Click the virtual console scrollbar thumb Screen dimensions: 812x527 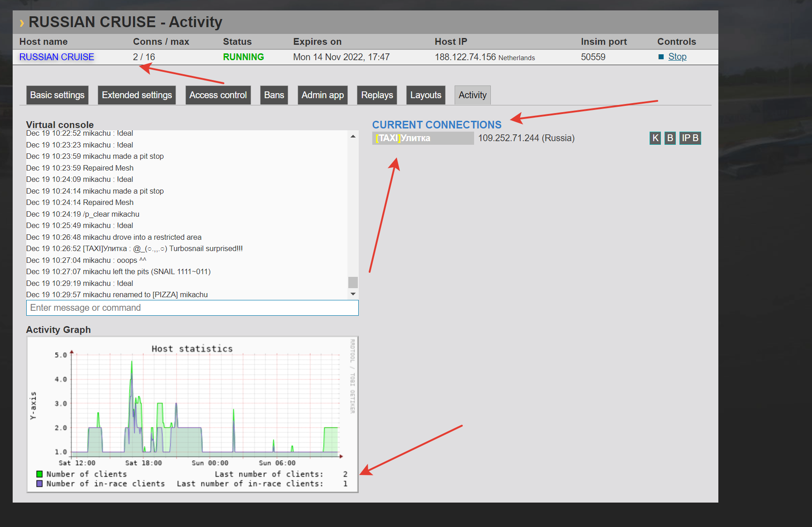click(x=353, y=282)
